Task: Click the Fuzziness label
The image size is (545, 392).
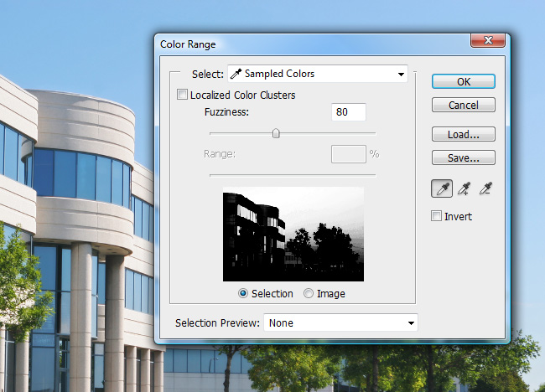Action: click(x=226, y=111)
